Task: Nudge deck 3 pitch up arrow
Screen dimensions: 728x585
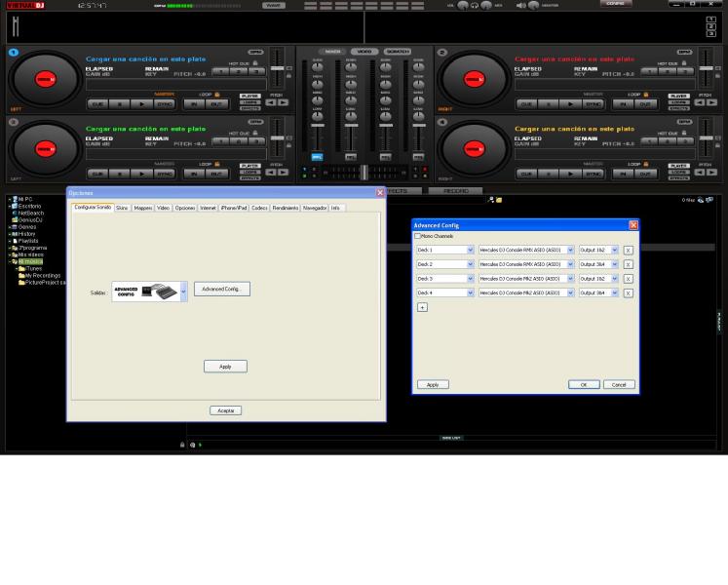Action: click(283, 172)
